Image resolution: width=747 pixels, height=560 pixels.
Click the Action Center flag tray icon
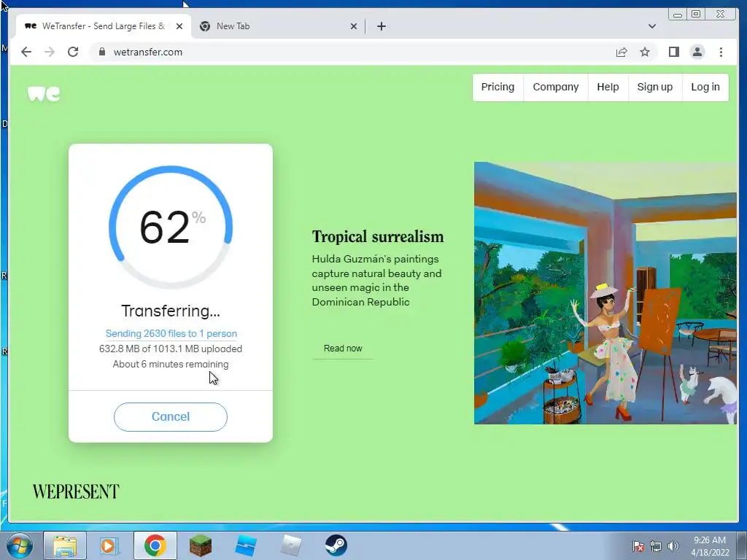[638, 546]
